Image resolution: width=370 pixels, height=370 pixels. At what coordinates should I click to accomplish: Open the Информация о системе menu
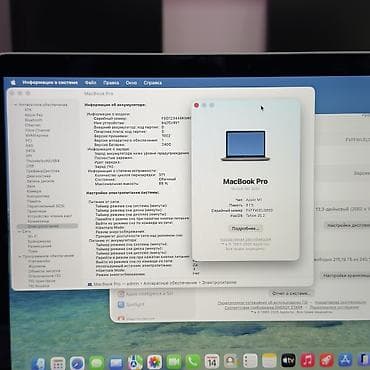click(x=50, y=82)
